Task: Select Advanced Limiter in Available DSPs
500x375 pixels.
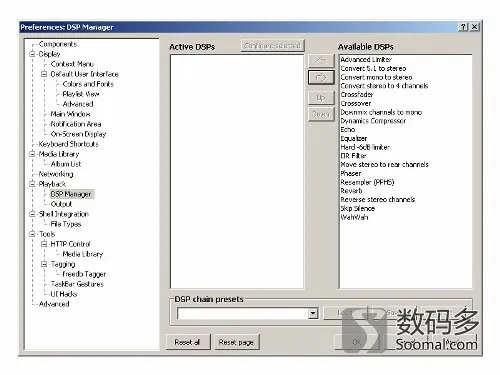Action: tap(366, 60)
